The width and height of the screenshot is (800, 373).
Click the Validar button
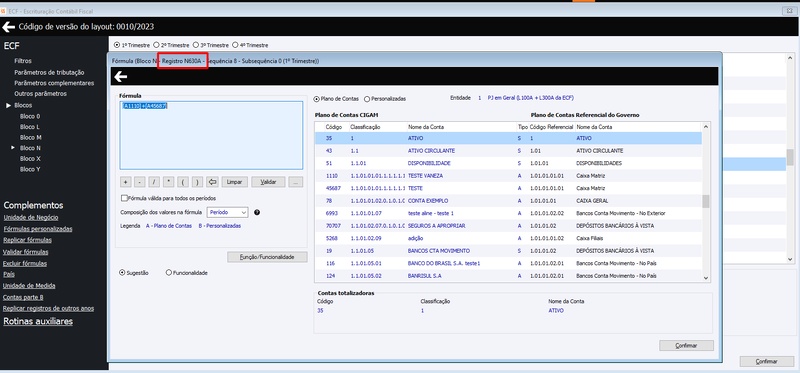click(268, 182)
